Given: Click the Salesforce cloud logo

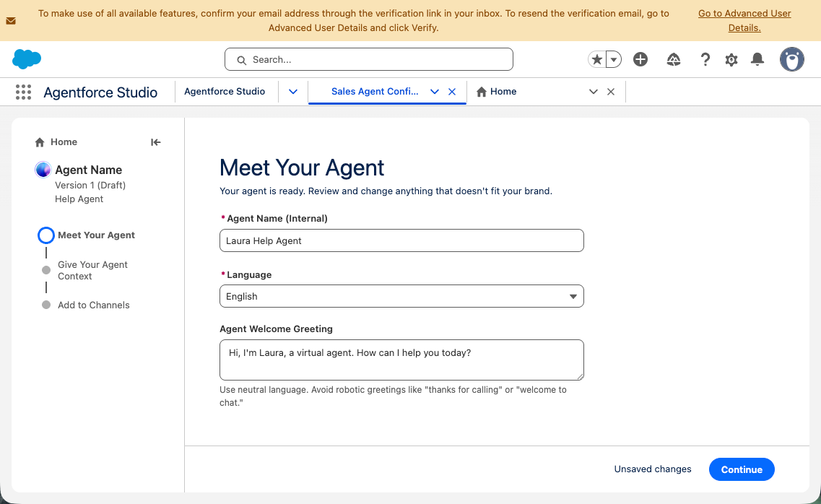Looking at the screenshot, I should pos(27,59).
